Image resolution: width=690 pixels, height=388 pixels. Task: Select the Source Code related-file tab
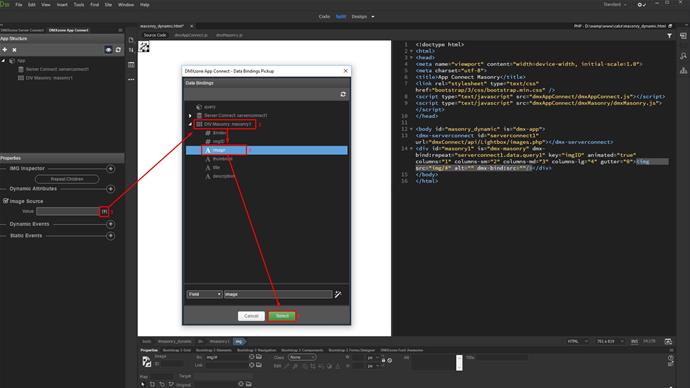(x=155, y=35)
